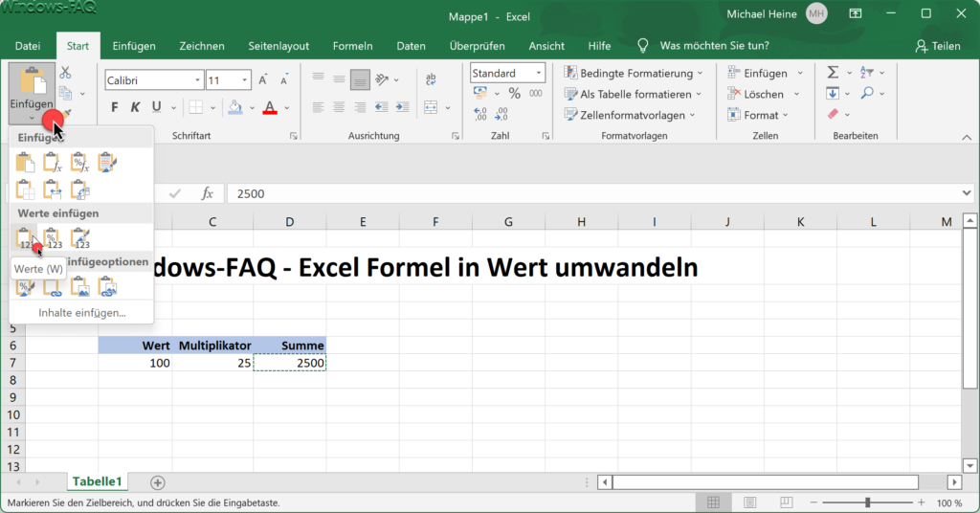Screen dimensions: 980x513
Task: Click the Michael Heine account name
Action: [761, 13]
